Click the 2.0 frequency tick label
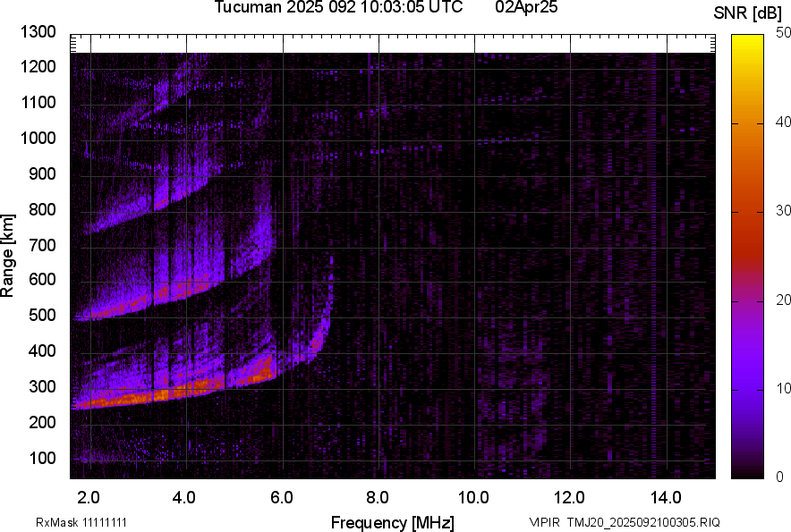The image size is (791, 532). pos(89,497)
